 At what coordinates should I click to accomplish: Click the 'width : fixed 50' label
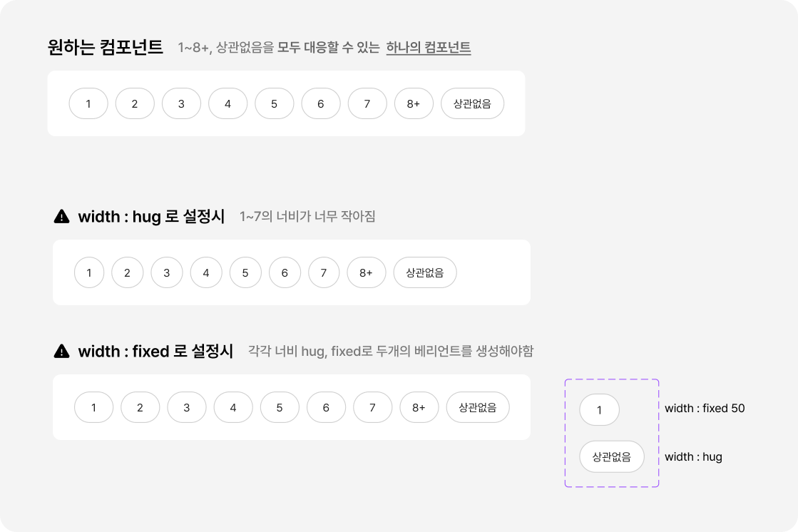click(x=705, y=408)
